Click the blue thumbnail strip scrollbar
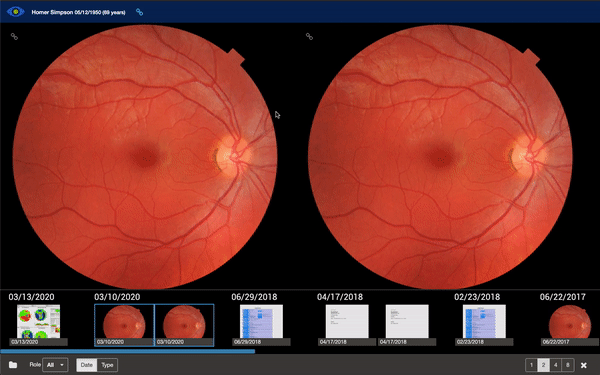The image size is (600, 375). [127, 351]
